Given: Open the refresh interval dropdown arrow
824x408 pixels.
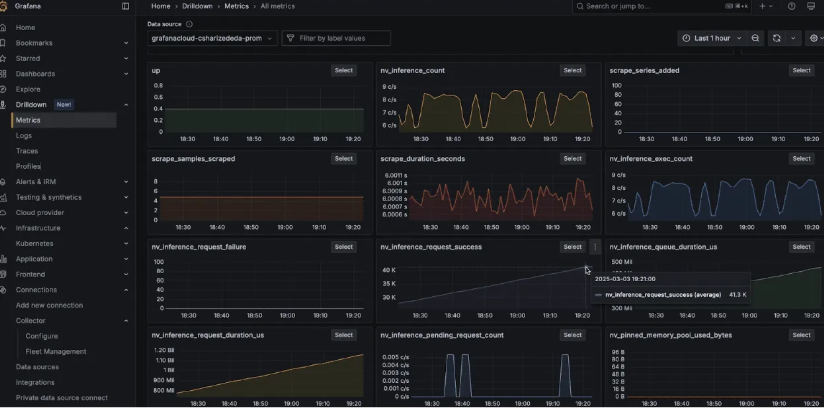Looking at the screenshot, I should coord(794,38).
